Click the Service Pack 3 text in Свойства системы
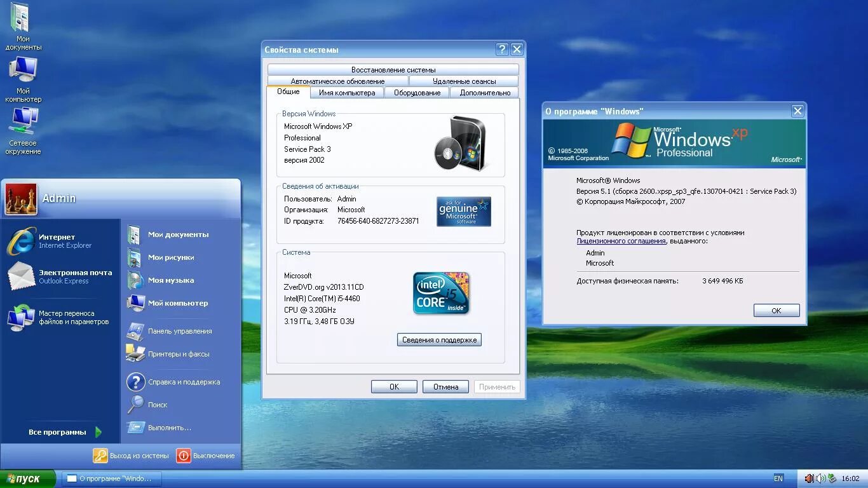This screenshot has height=488, width=868. (x=308, y=149)
